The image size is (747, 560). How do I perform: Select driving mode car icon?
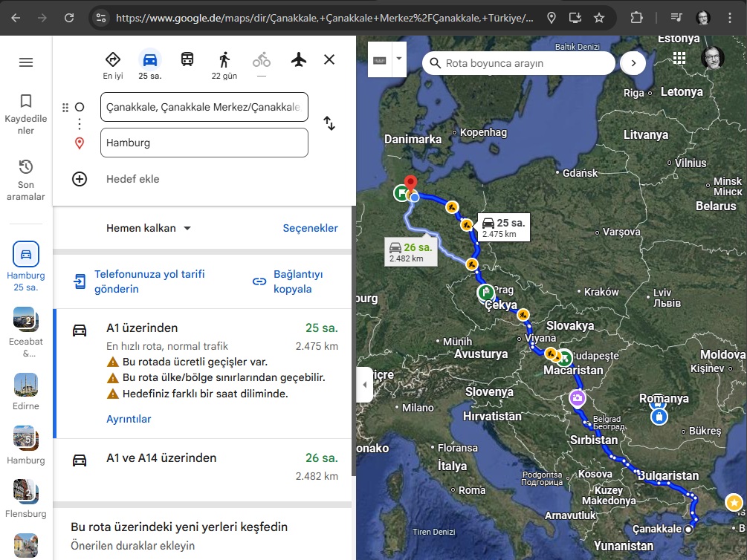tap(150, 60)
